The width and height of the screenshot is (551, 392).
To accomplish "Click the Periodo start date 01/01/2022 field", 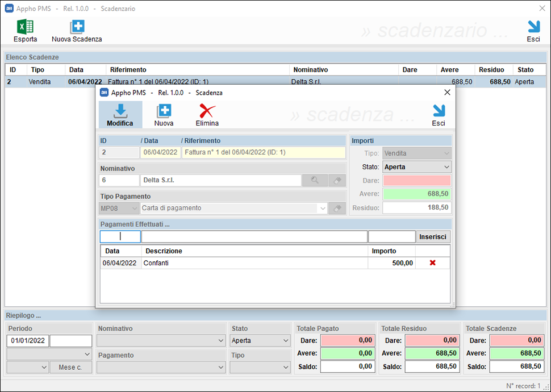I will (x=28, y=341).
